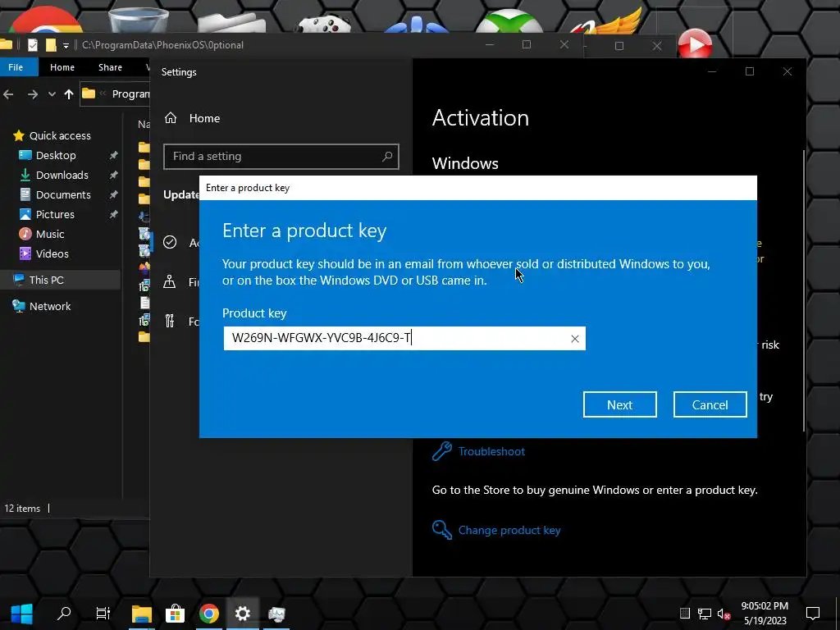Screen dimensions: 840x630
Task: Open Microsoft Store from the taskbar
Action: pyautogui.click(x=176, y=614)
